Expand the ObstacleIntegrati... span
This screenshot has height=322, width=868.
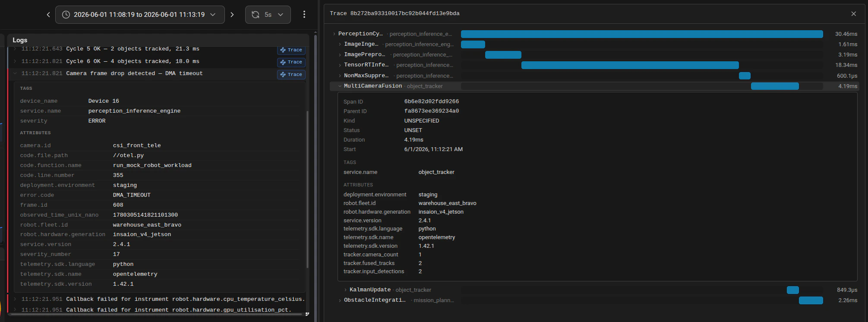[340, 300]
